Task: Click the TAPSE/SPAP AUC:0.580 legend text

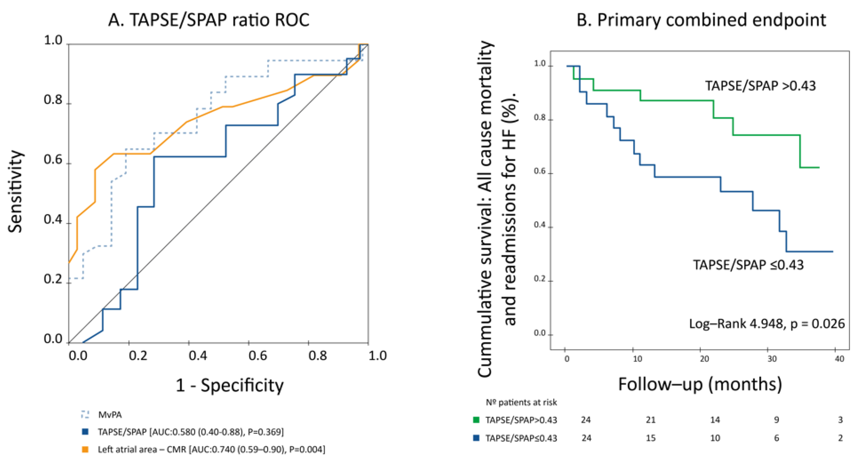Action: pyautogui.click(x=191, y=432)
